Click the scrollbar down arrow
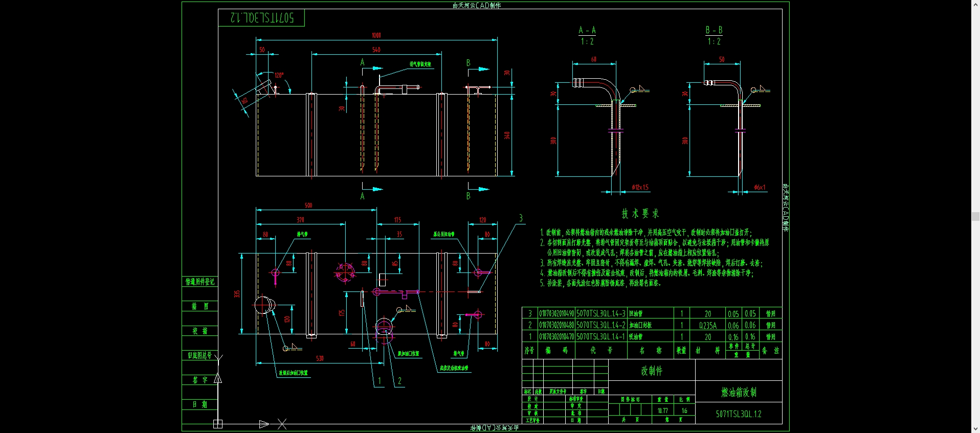 point(975,429)
